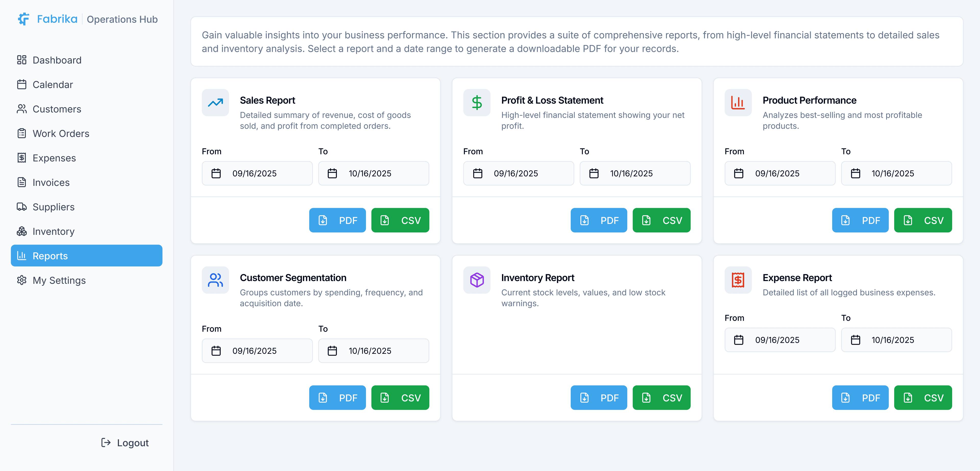Viewport: 980px width, 471px height.
Task: Export the Expense Report to CSV
Action: pyautogui.click(x=923, y=397)
